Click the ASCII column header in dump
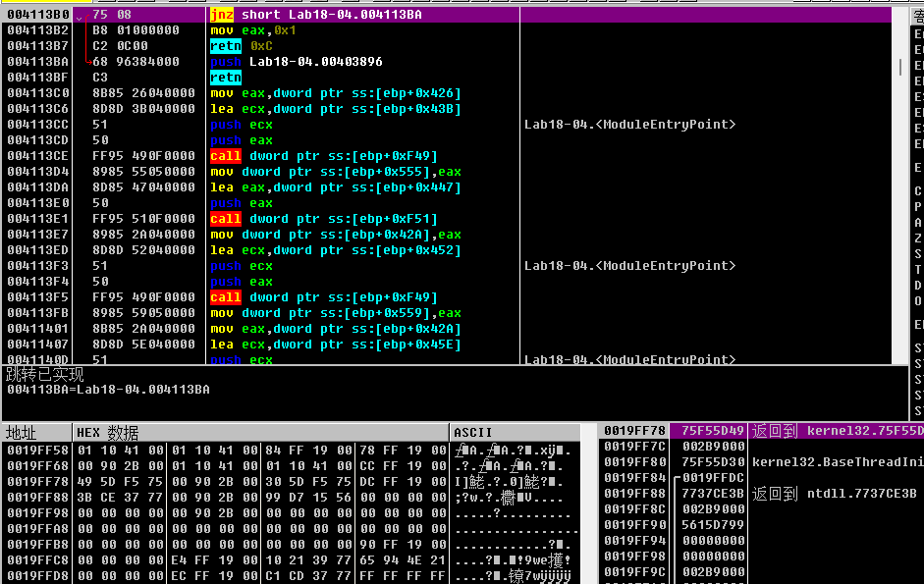This screenshot has height=584, width=924. point(516,433)
